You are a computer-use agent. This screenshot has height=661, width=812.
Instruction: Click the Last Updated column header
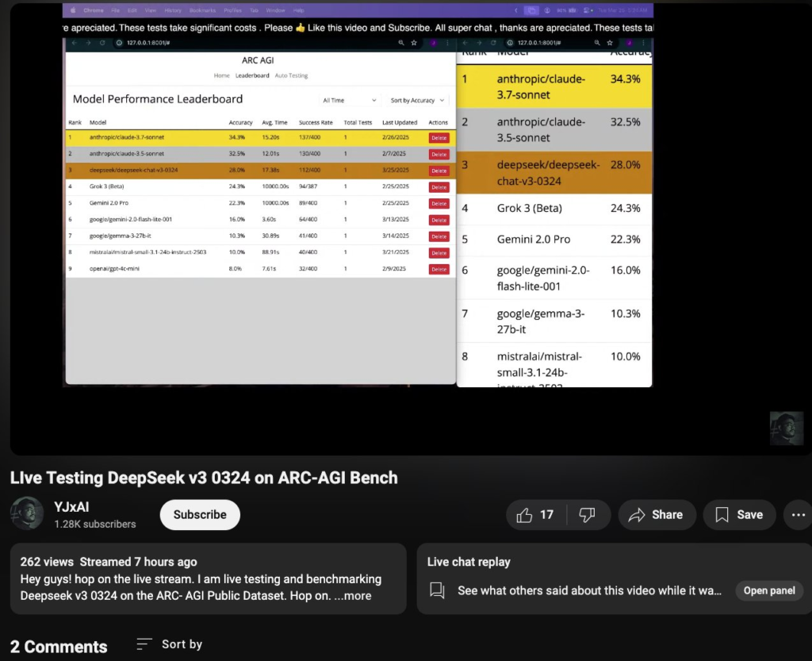[x=400, y=123]
